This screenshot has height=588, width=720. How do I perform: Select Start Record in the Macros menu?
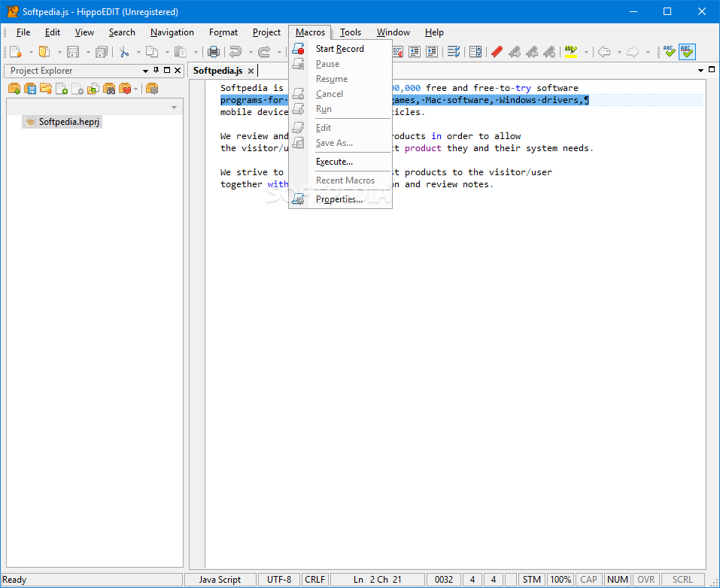click(x=340, y=49)
